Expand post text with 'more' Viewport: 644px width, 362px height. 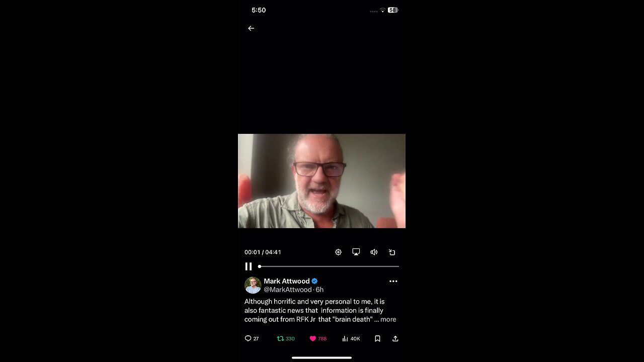(388, 319)
